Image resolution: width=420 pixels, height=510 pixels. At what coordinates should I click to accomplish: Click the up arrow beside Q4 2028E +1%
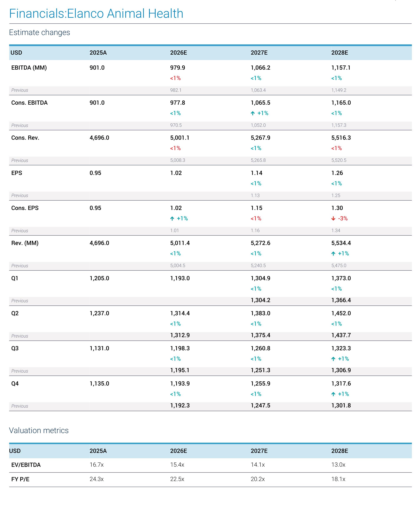(333, 394)
